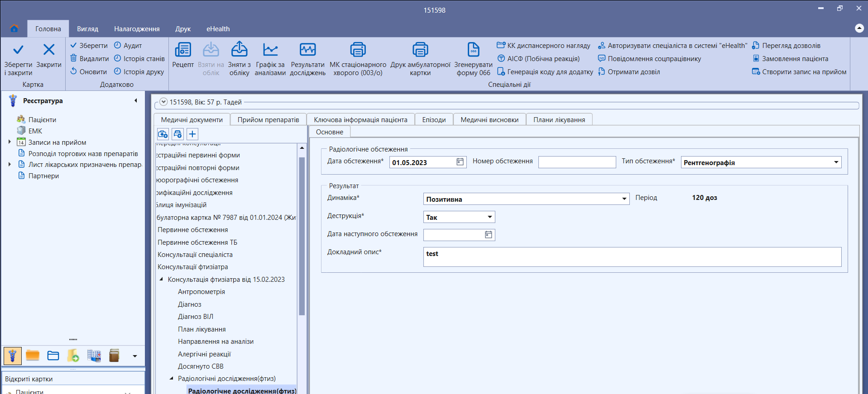Open Результати досліджень
Image resolution: width=868 pixels, height=394 pixels.
point(308,59)
